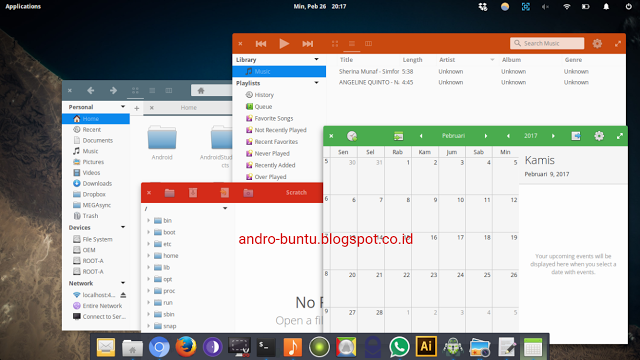The width and height of the screenshot is (640, 360).
Task: Expand the etc folder in Scratch
Action: [x=149, y=244]
